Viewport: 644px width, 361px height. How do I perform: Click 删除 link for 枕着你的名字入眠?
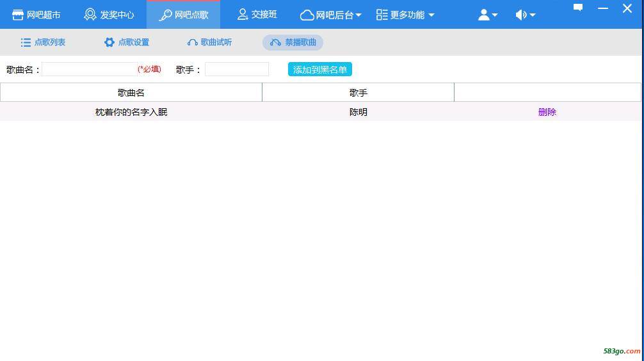[x=547, y=112]
